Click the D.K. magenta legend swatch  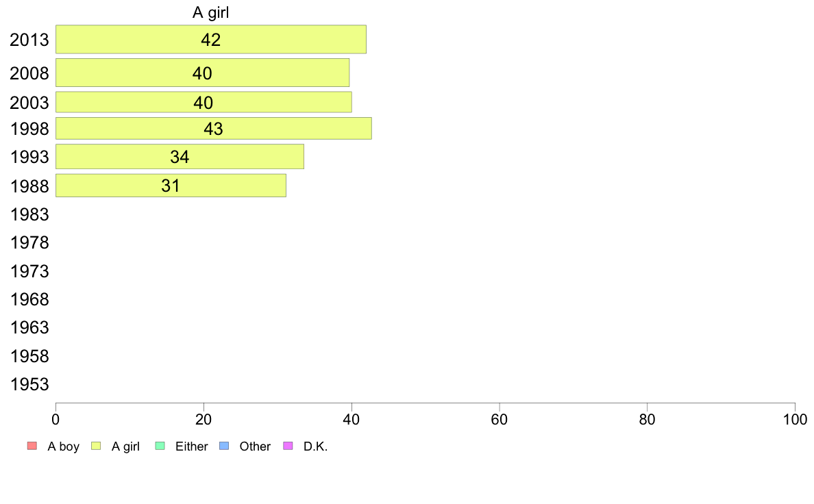click(288, 446)
